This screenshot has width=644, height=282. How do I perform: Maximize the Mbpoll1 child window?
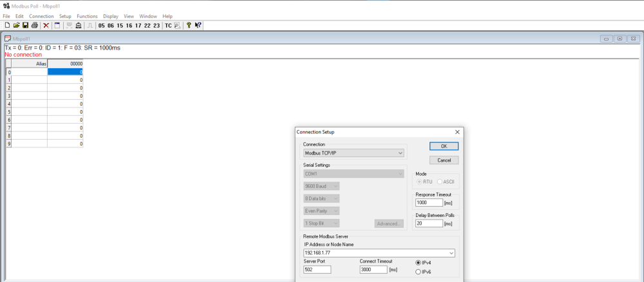(x=620, y=39)
